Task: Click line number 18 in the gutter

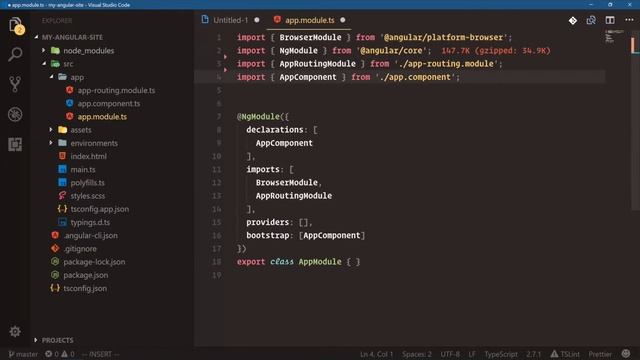Action: (217, 262)
